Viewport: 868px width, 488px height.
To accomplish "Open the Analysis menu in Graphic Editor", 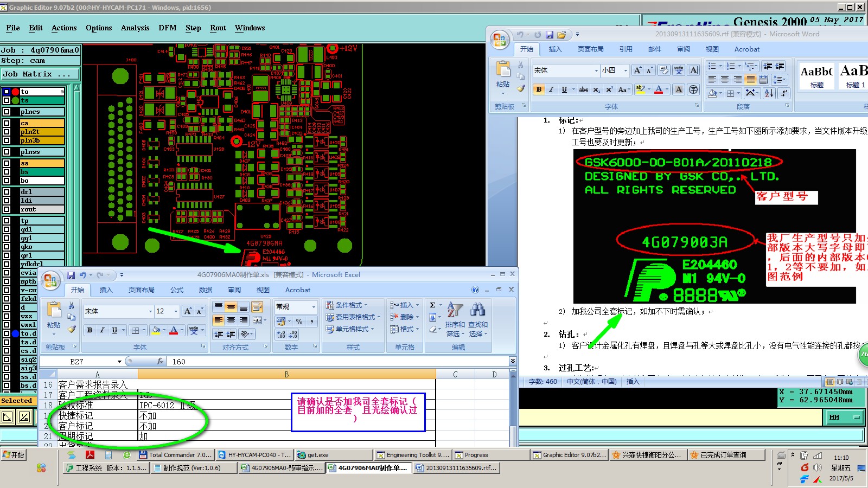I will pos(135,28).
